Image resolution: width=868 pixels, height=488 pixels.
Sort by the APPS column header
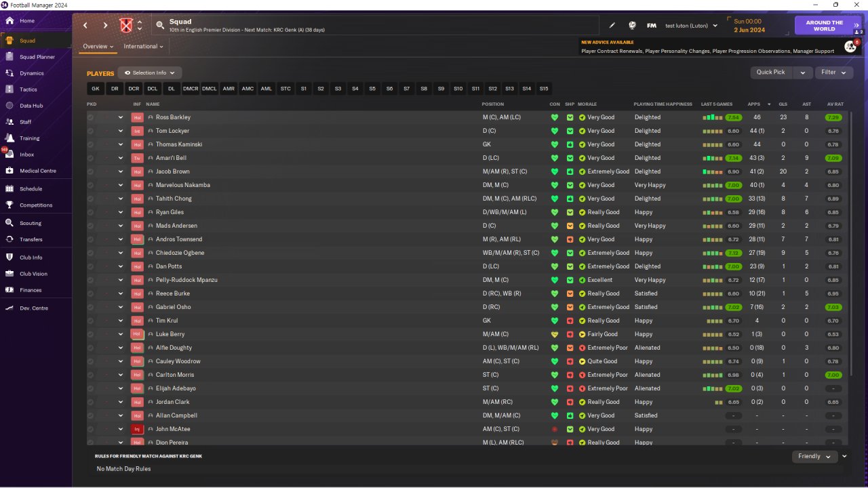click(x=754, y=104)
